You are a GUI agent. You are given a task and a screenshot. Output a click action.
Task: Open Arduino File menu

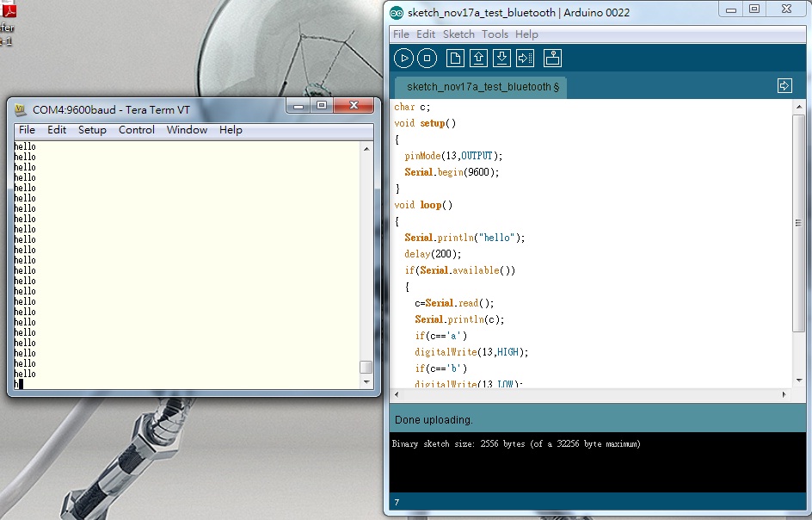pos(401,34)
